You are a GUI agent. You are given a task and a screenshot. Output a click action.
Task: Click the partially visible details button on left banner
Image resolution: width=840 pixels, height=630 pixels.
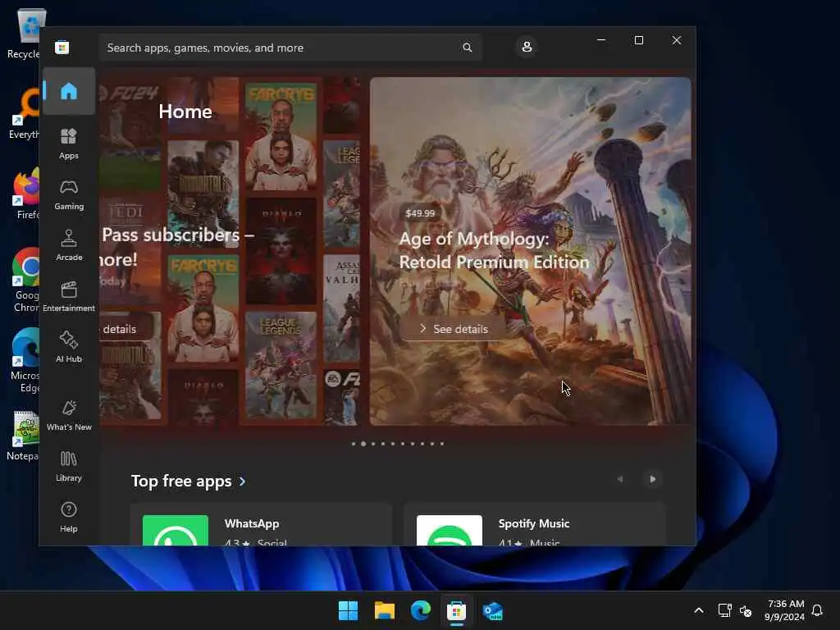[126, 329]
